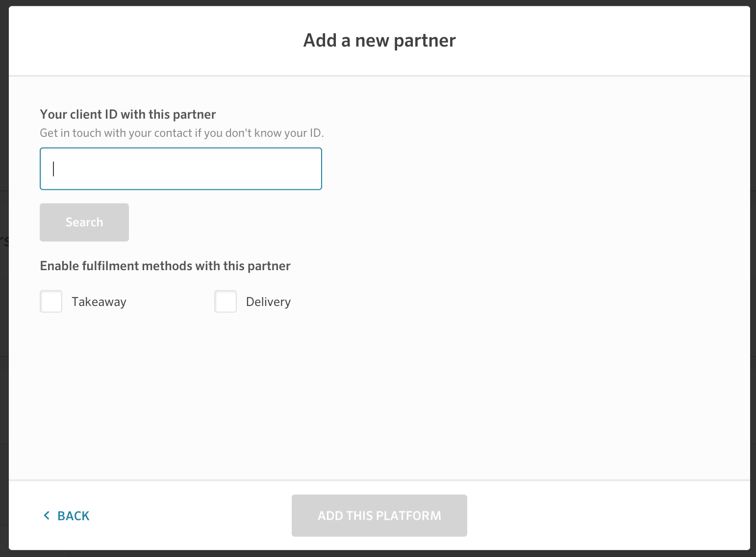Click the back chevron arrow icon
The height and width of the screenshot is (557, 756).
[47, 515]
